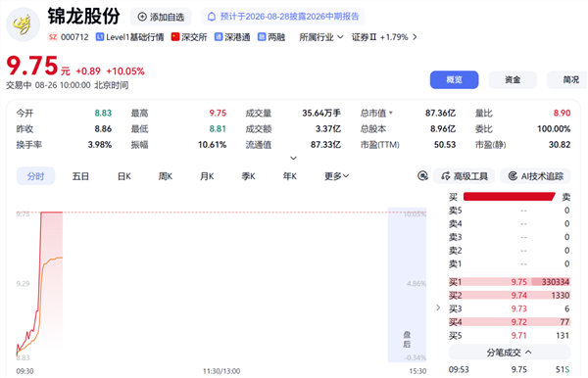Viewport: 588px width, 378px height.
Task: Click the 深交所 flag icon
Action: tap(175, 36)
